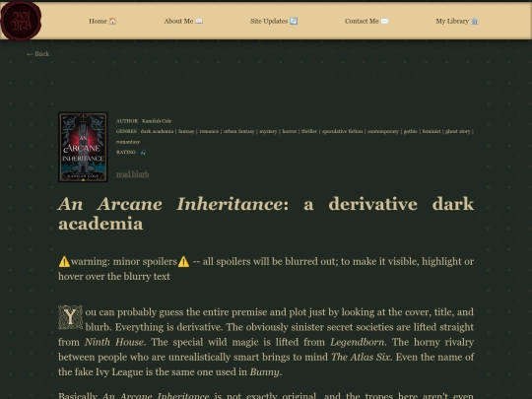Image resolution: width=532 pixels, height=399 pixels.
Task: Select the dark academia genre tag
Action: (x=157, y=131)
